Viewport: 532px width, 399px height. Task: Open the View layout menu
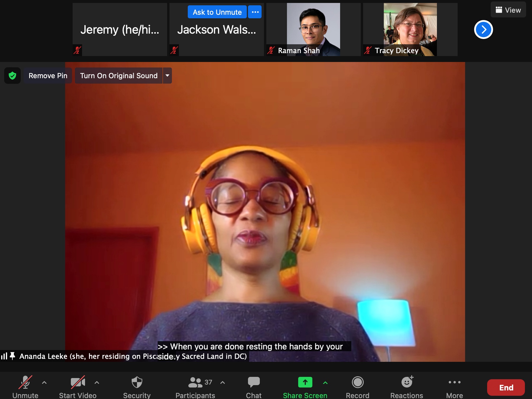[x=508, y=10]
